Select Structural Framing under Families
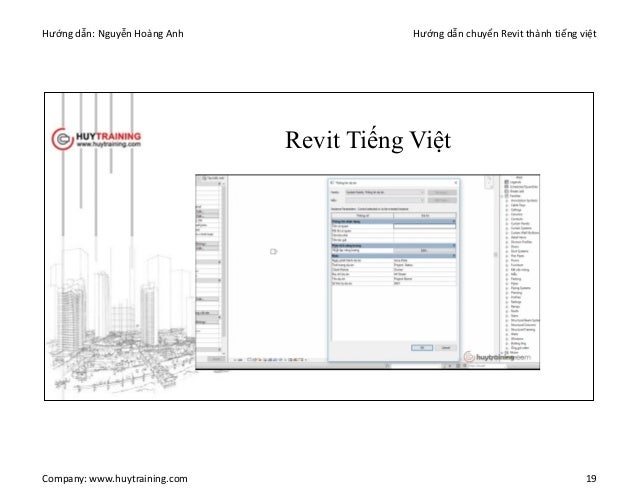638x493 pixels. tap(523, 329)
